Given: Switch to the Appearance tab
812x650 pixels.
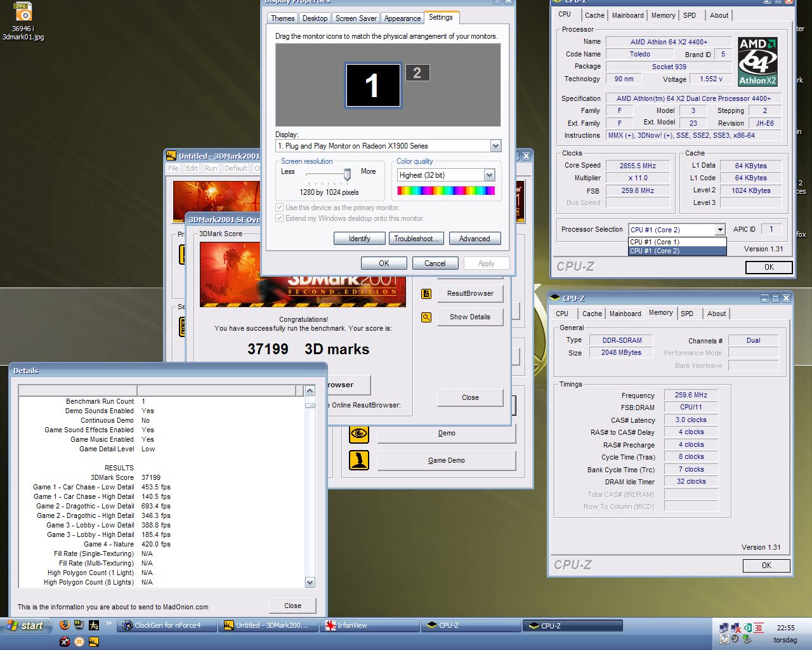Looking at the screenshot, I should pyautogui.click(x=402, y=18).
